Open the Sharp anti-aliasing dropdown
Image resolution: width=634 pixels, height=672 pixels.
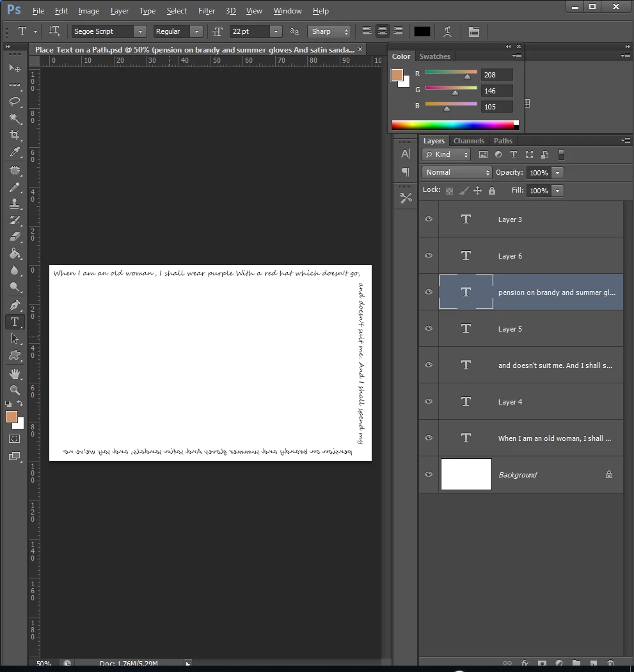[x=329, y=31]
